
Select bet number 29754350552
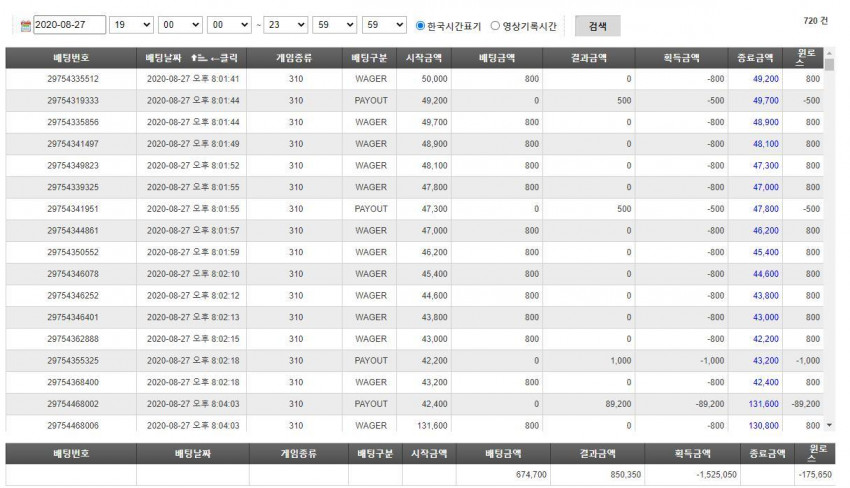click(73, 252)
